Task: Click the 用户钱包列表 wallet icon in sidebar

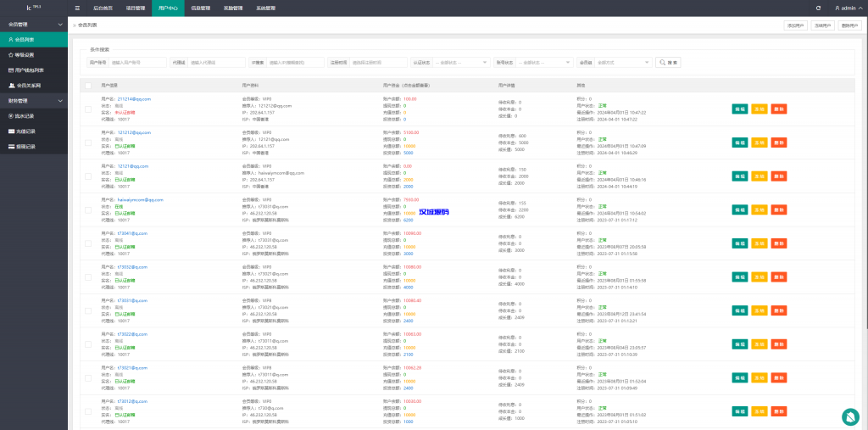Action: pos(10,70)
